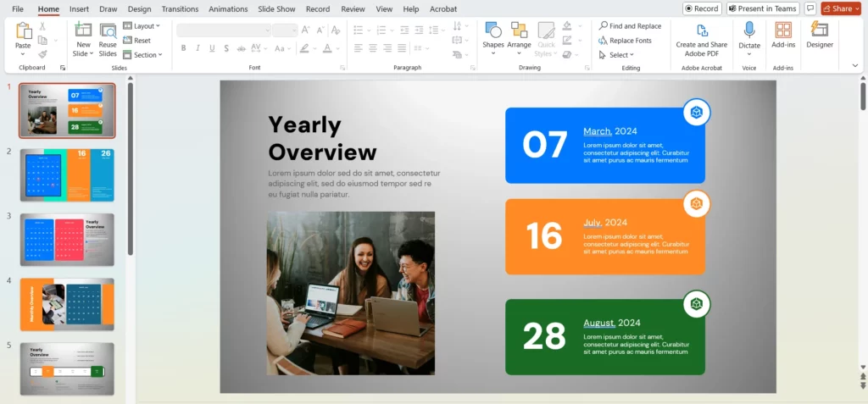Insert a New Slide from the ribbon
868x404 pixels.
coord(83,30)
